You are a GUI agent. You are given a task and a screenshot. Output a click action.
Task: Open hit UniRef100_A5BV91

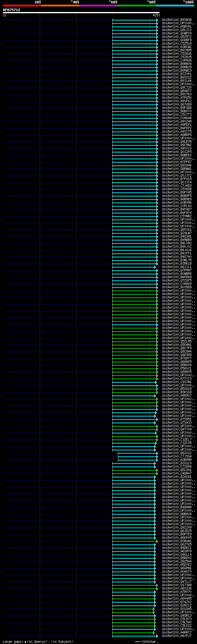pos(177,27)
